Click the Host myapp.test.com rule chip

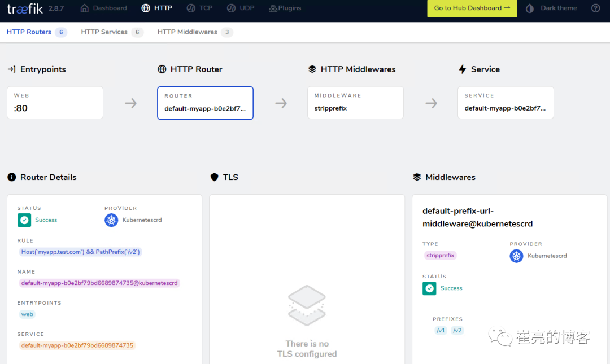[x=81, y=252]
